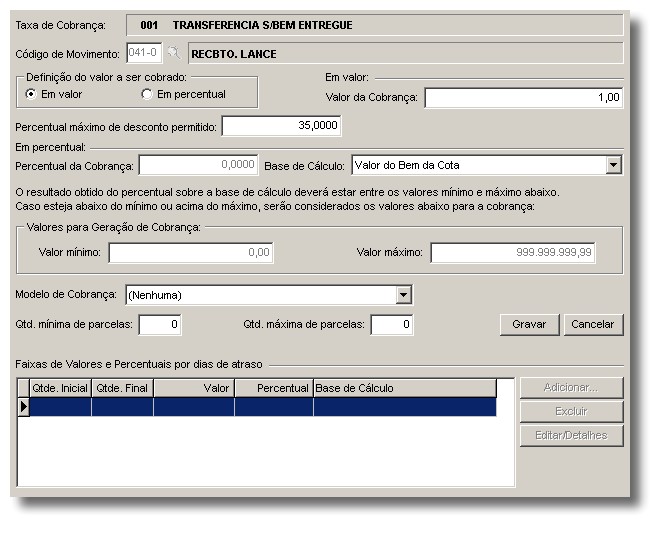Select the row indicator arrow in the table
Viewport: 650px width, 547px height.
[24, 407]
